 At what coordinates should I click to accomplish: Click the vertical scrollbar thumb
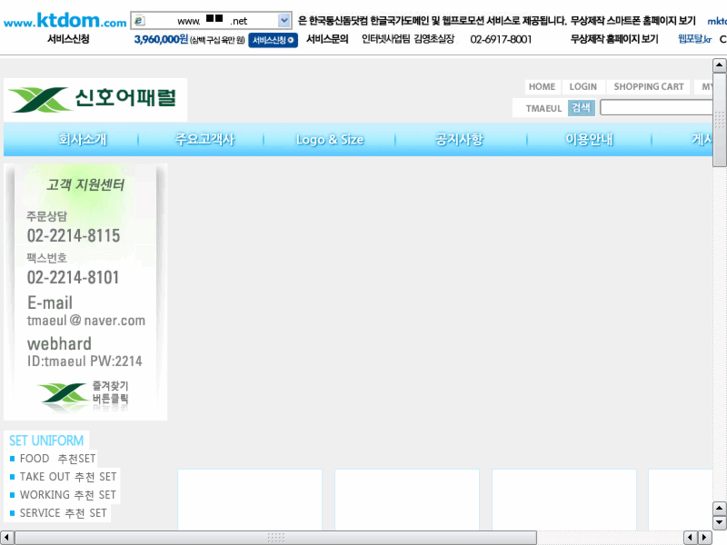pyautogui.click(x=719, y=120)
